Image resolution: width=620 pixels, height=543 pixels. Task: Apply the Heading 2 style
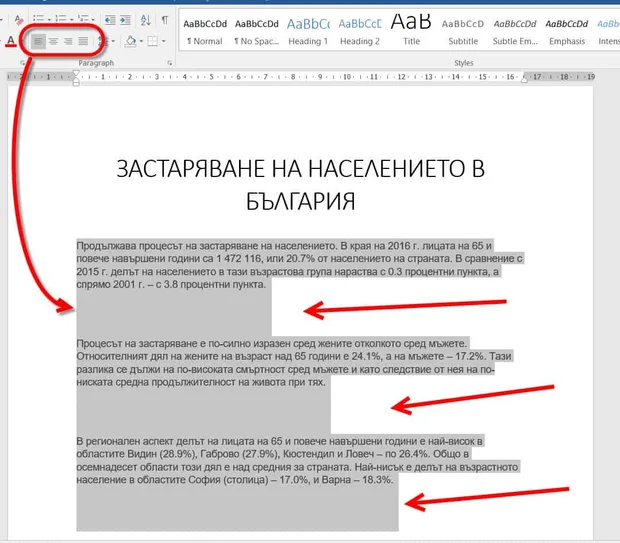point(360,32)
